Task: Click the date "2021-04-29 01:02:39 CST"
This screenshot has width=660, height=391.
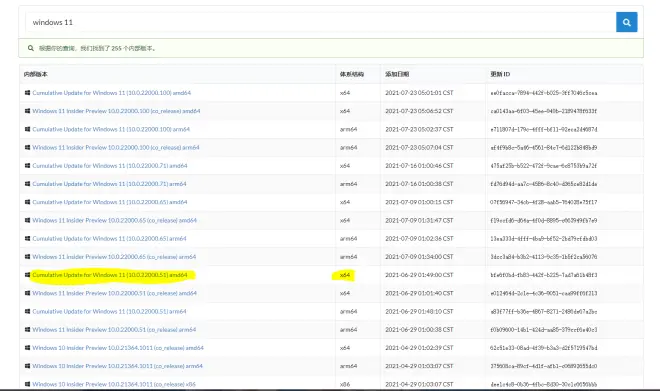Action: 419,348
